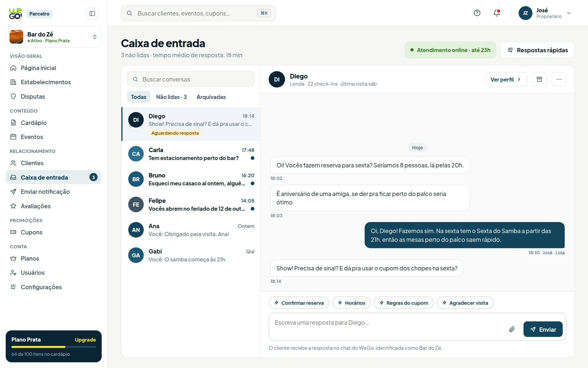Open Ver perfil for Diego
588x368 pixels.
[506, 79]
